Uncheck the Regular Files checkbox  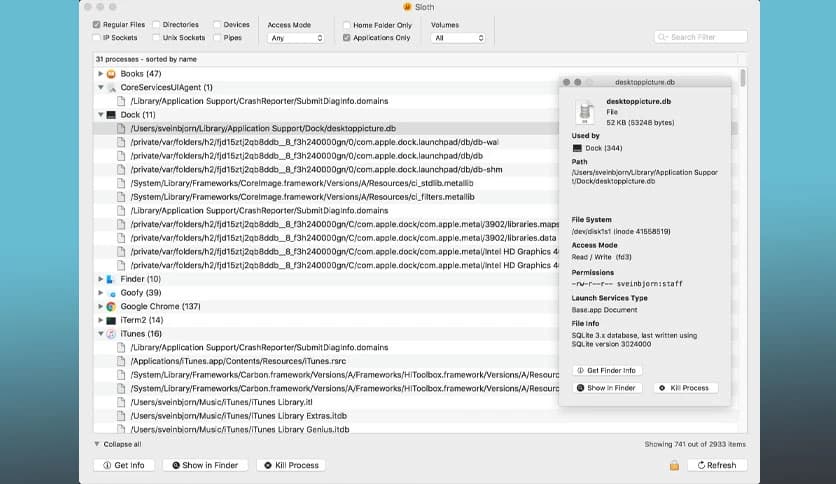coord(96,24)
